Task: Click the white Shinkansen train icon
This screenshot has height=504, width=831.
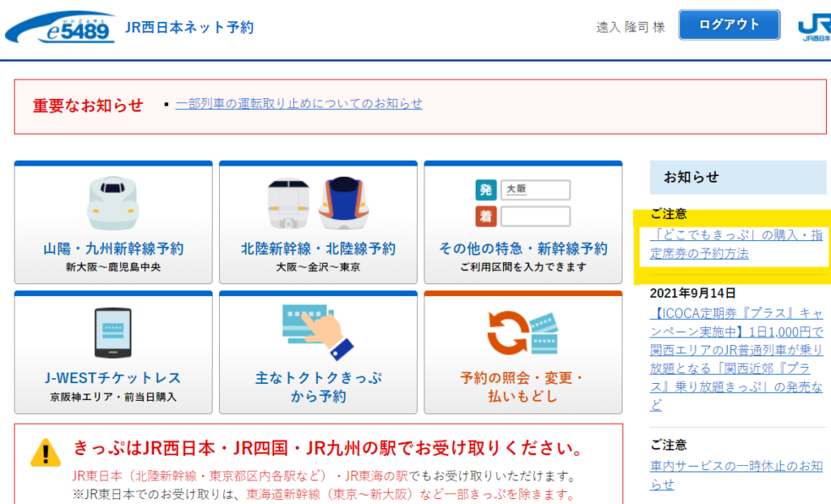Action: click(x=113, y=203)
